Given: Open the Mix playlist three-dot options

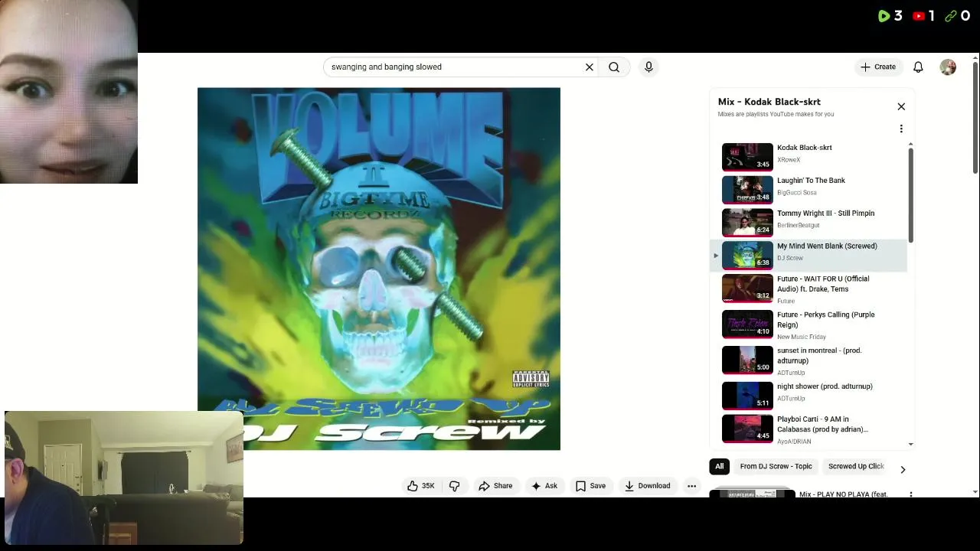Looking at the screenshot, I should [x=901, y=129].
